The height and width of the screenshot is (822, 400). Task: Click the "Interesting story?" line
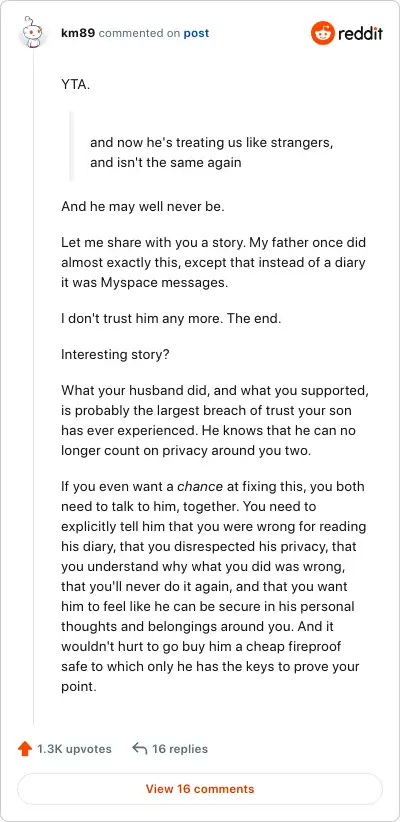115,354
